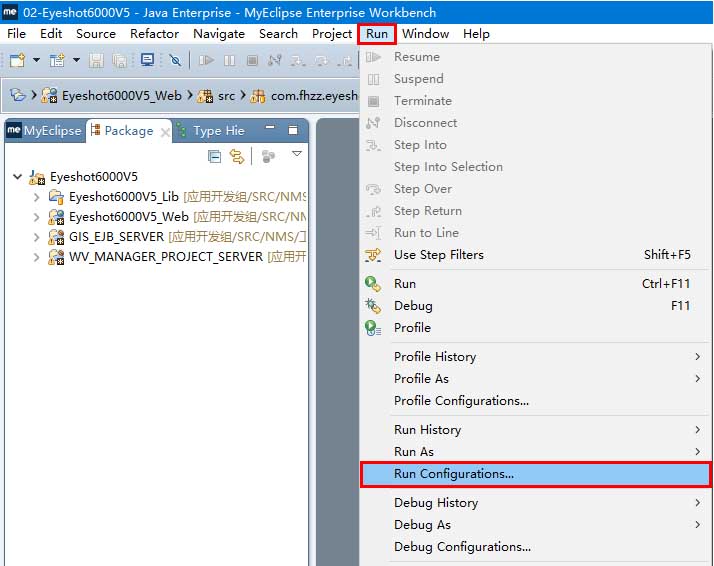This screenshot has height=566, width=714.
Task: Open the Edit menu
Action: [x=51, y=34]
